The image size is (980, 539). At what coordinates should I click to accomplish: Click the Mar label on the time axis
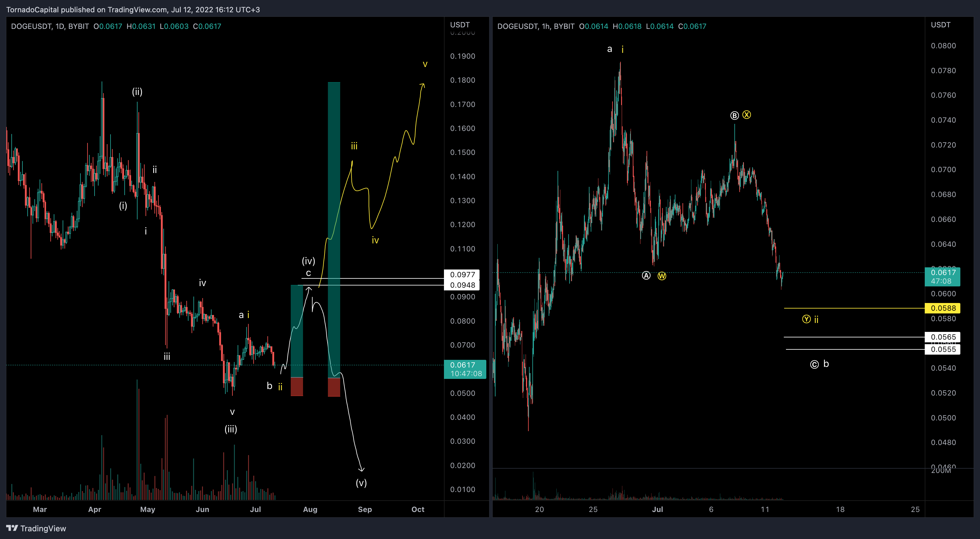pos(40,509)
